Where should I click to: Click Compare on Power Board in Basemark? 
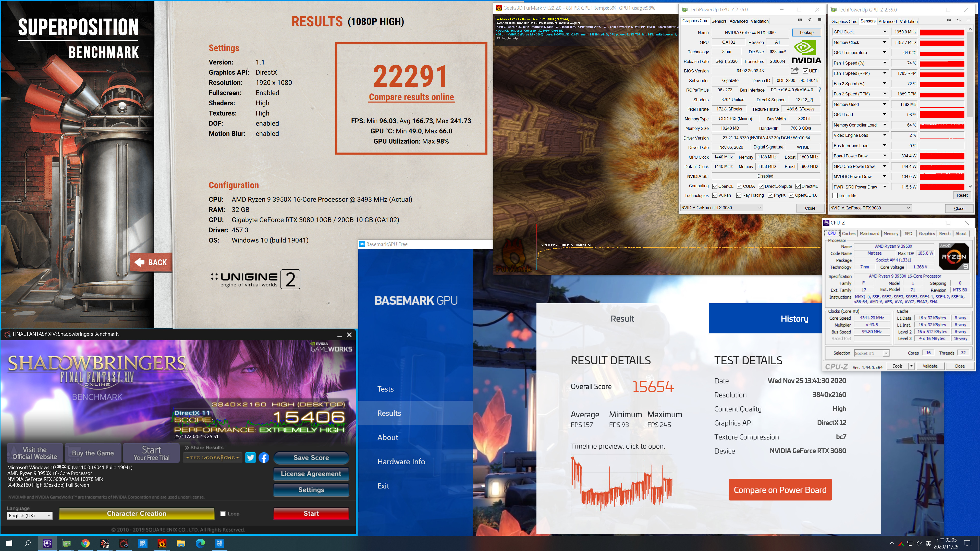coord(780,490)
